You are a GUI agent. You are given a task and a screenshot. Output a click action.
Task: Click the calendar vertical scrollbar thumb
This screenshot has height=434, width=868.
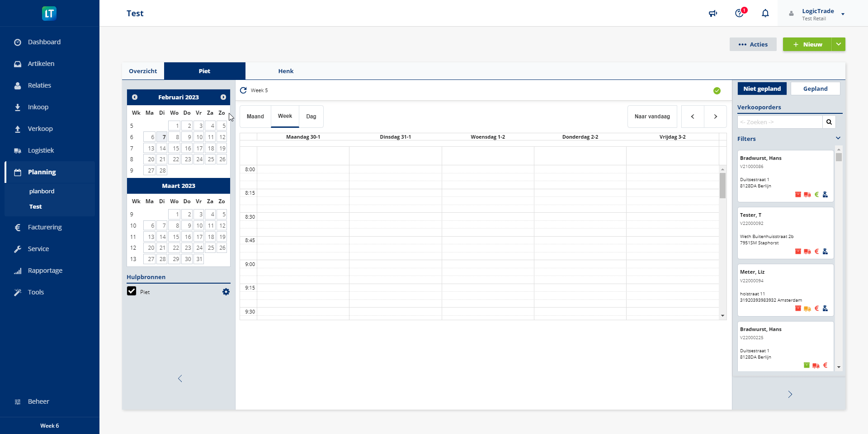click(x=722, y=186)
